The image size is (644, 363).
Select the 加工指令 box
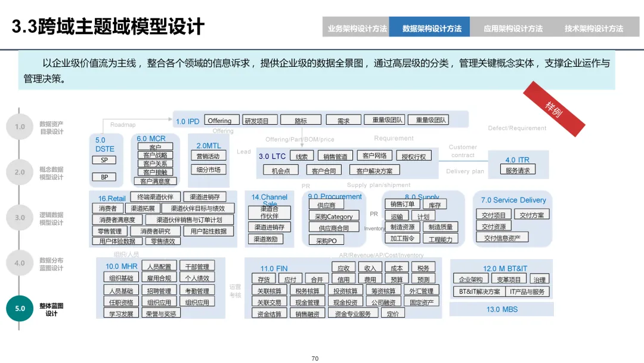click(x=402, y=238)
